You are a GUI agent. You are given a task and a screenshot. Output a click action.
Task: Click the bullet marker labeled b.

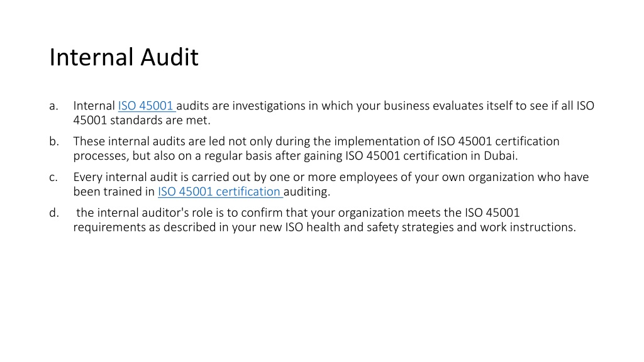[54, 141]
